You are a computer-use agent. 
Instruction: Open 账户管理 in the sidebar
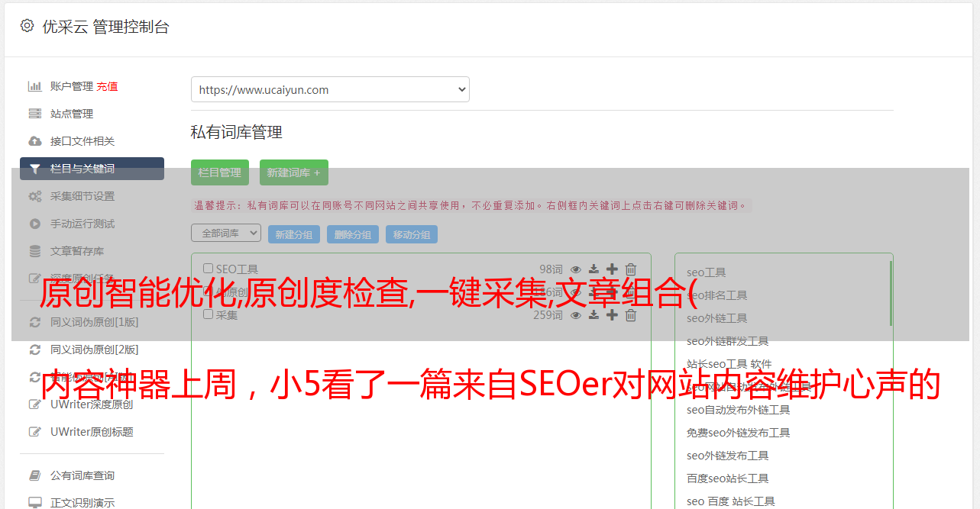pos(72,86)
